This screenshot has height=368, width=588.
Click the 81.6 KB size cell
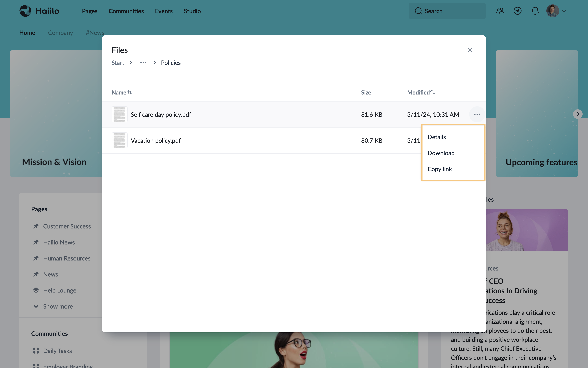tap(372, 114)
